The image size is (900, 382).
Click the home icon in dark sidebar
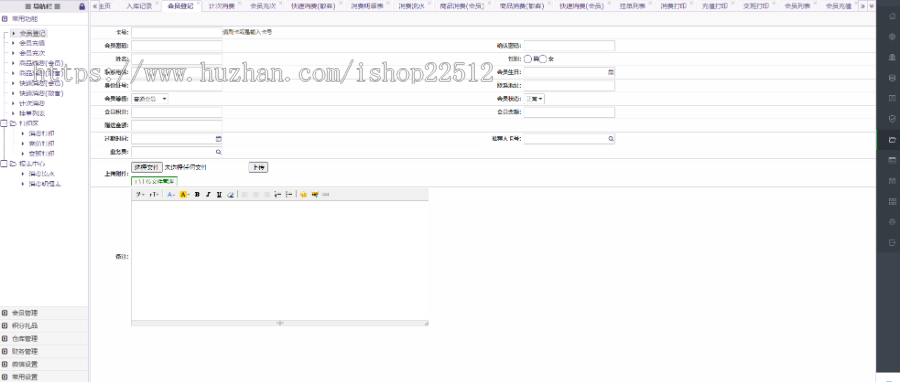tap(891, 16)
